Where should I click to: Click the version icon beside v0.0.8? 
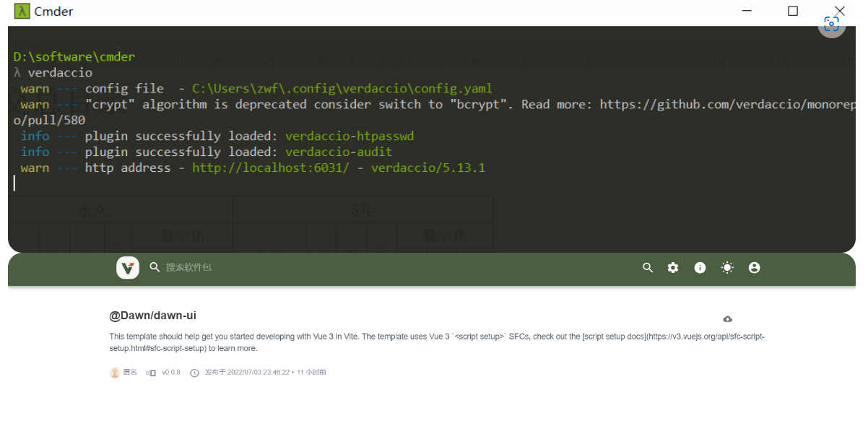click(151, 373)
